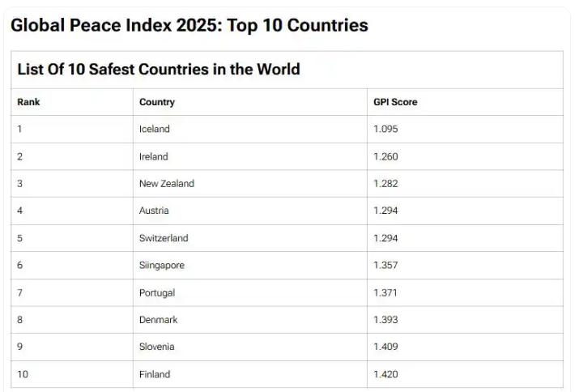This screenshot has width=575, height=392.
Task: Select the Rank column header
Action: [x=28, y=102]
